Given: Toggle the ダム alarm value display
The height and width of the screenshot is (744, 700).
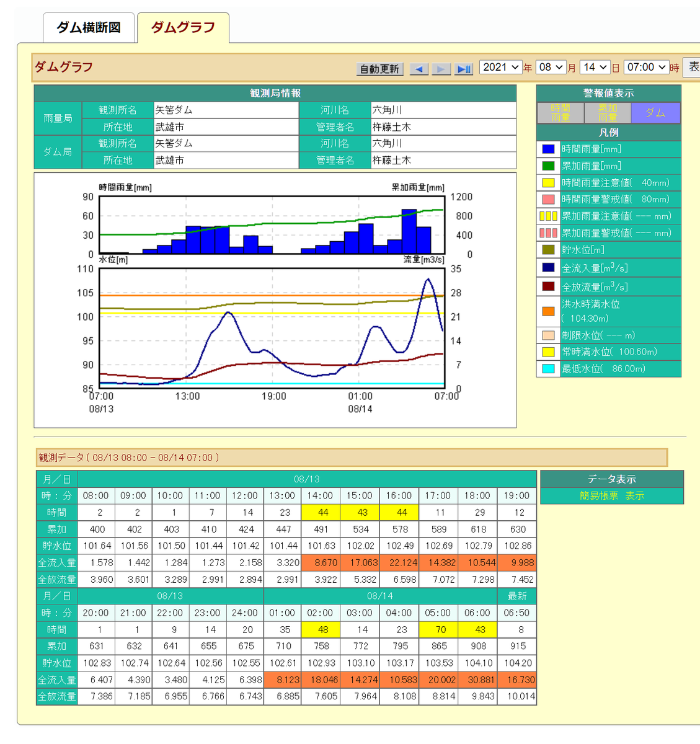Looking at the screenshot, I should click(655, 113).
